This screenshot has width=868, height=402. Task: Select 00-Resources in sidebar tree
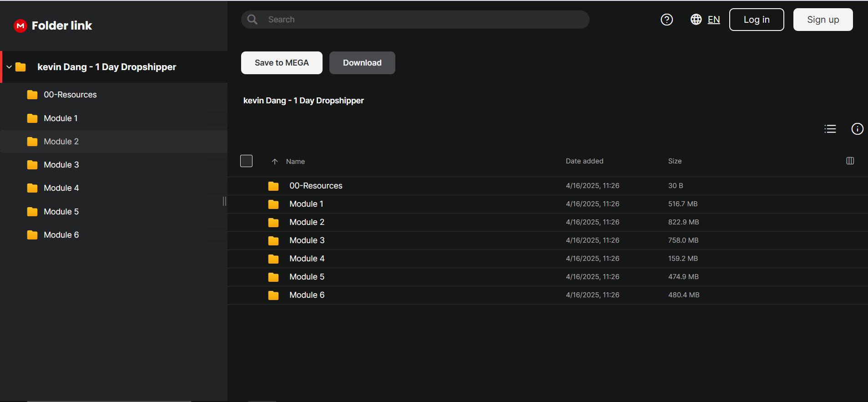coord(114,95)
